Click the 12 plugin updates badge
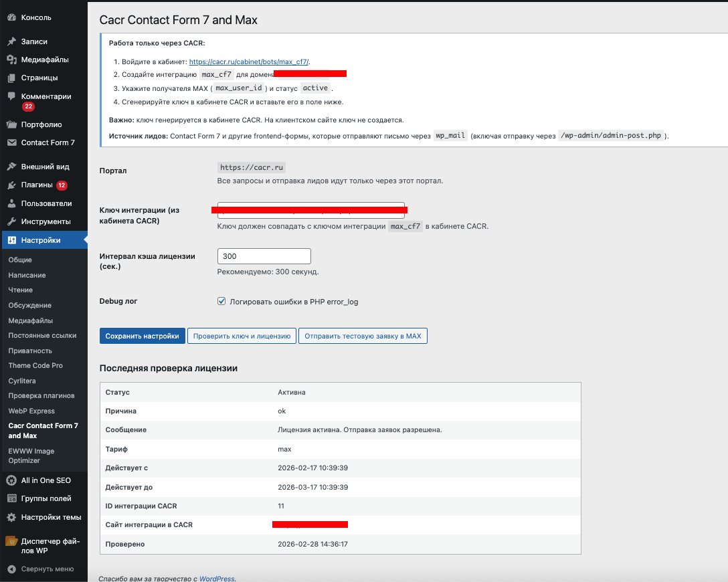The width and height of the screenshot is (728, 582). 62,185
